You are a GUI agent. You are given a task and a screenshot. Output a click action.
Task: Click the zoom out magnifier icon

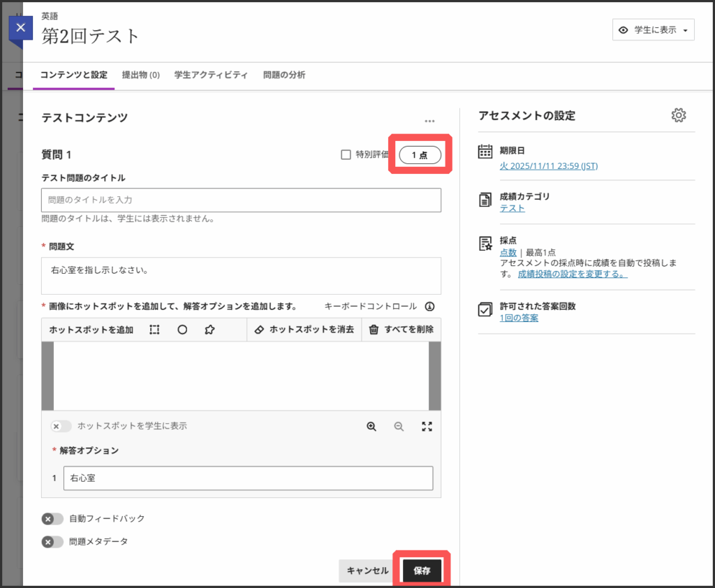[399, 427]
